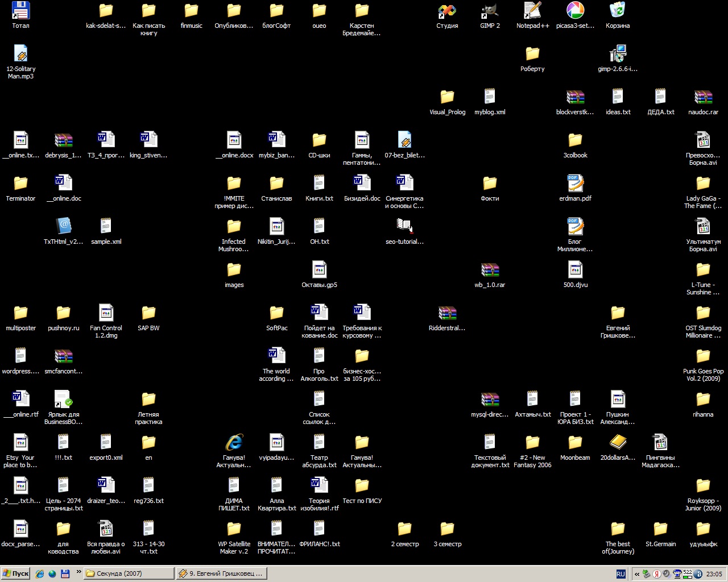Launch Internet Explorer from Quick Launch
This screenshot has height=582, width=728.
(x=40, y=573)
